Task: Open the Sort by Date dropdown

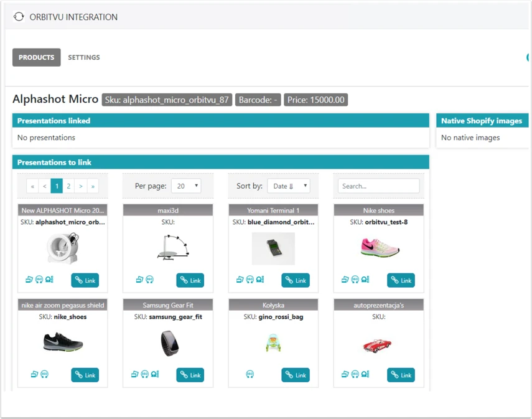Action: tap(289, 186)
